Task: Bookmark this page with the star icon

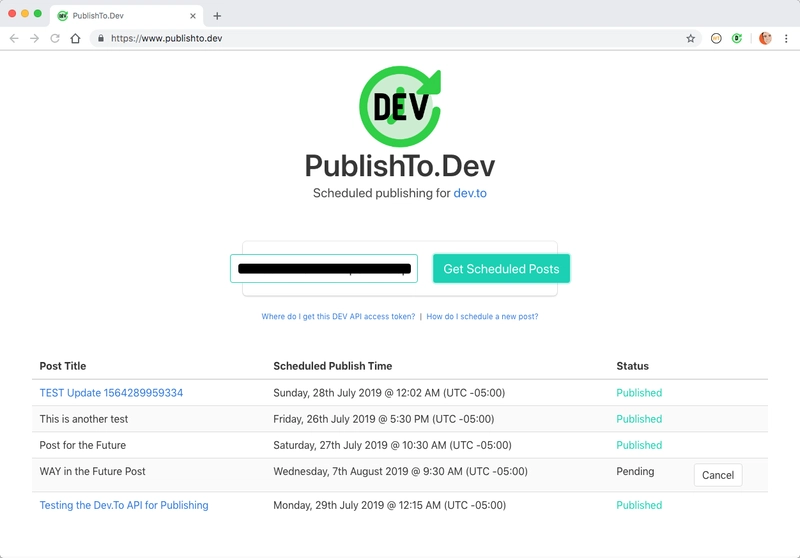Action: coord(690,38)
